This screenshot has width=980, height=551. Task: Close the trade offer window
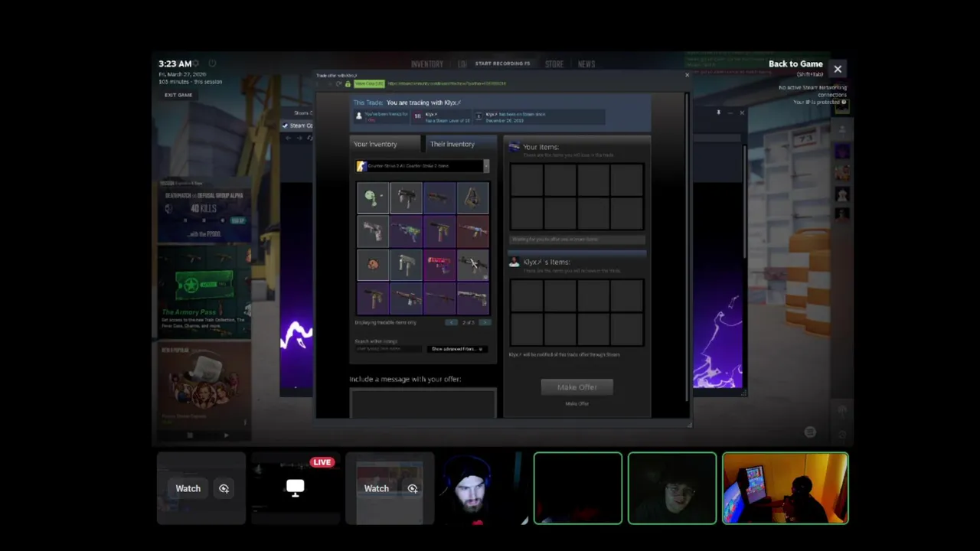pos(687,75)
